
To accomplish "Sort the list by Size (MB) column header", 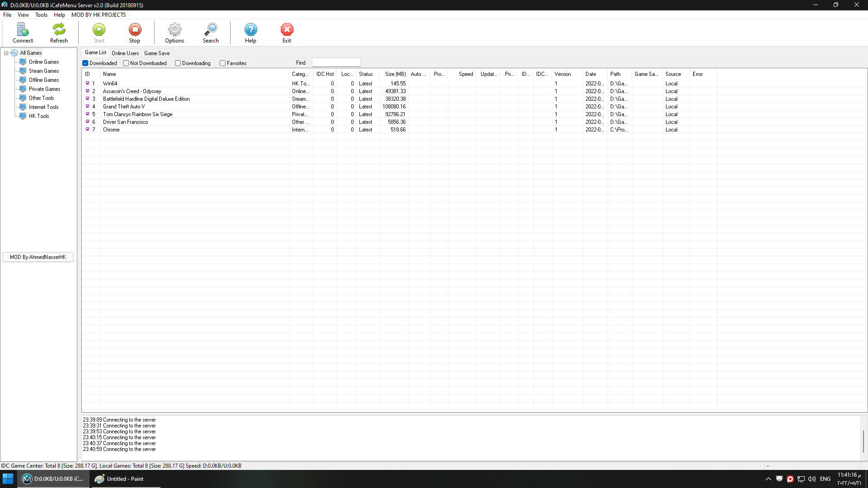I will (x=395, y=74).
